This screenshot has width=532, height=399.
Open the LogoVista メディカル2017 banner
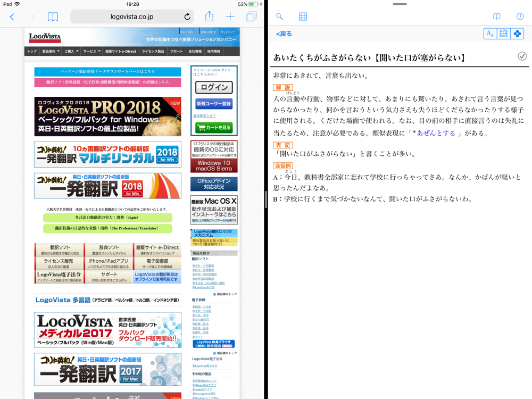(107, 330)
